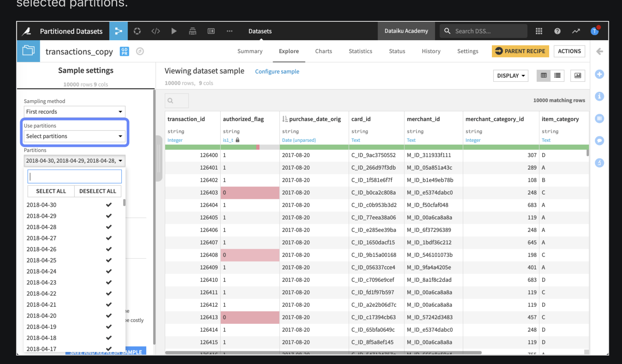Click DESELECT ALL partitions button
Viewport: 622px width, 364px height.
pyautogui.click(x=97, y=191)
